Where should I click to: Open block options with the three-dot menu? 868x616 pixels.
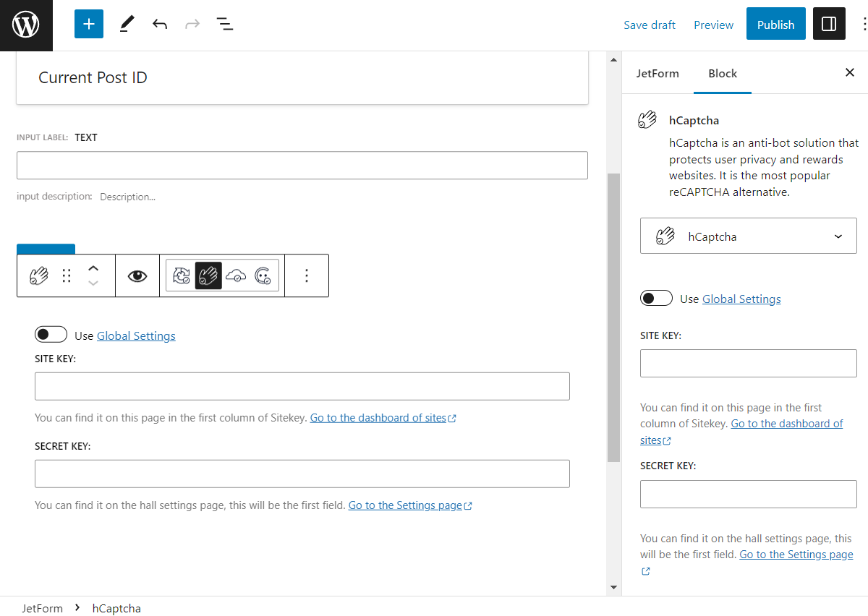click(x=307, y=275)
